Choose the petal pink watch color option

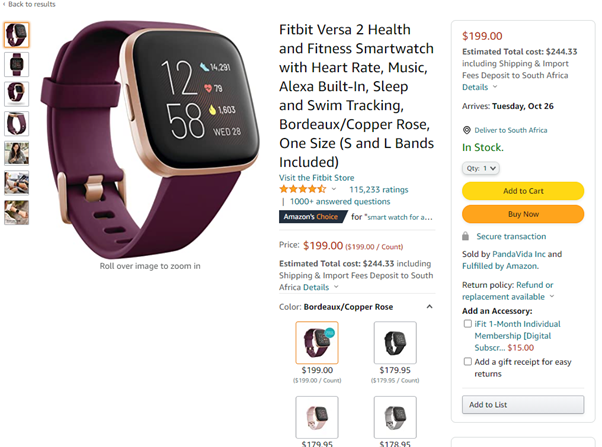pos(317,417)
